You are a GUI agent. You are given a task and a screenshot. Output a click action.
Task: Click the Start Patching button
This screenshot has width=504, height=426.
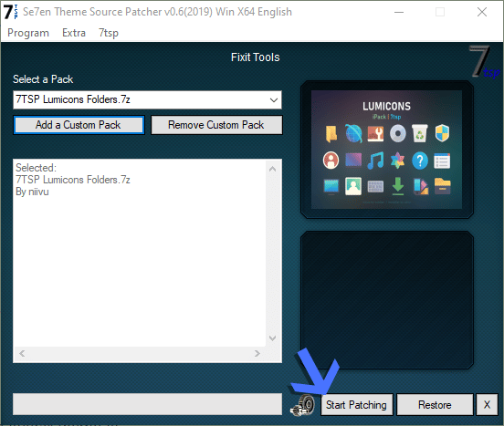pyautogui.click(x=356, y=404)
